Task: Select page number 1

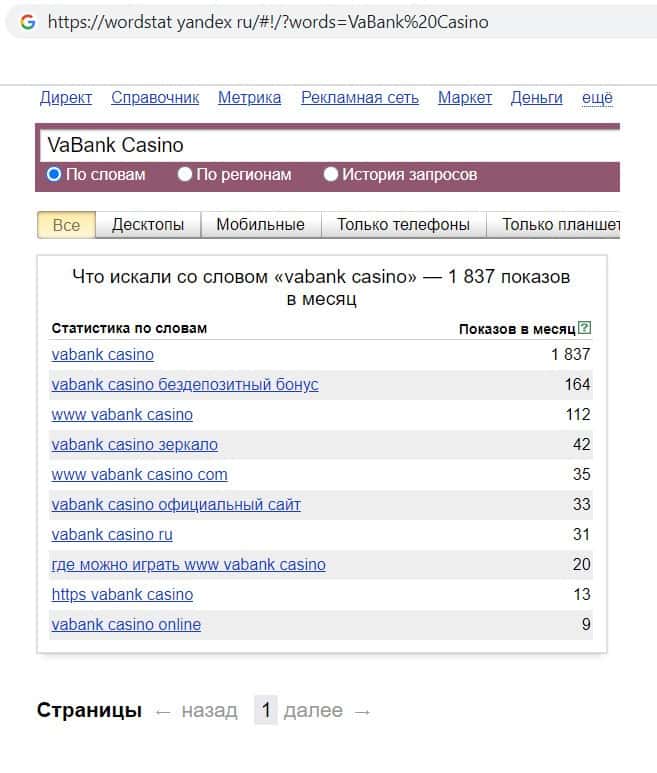Action: click(266, 710)
